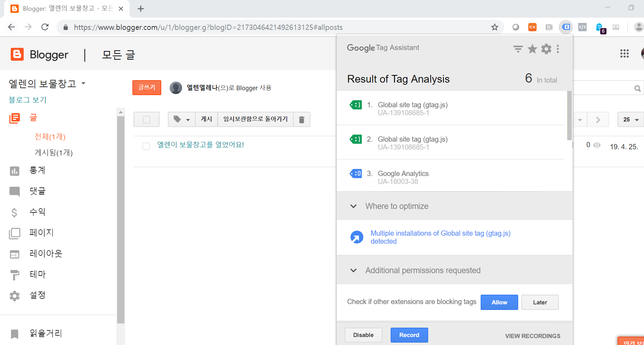Screen dimensions: 644x345
Task: Click the Blogger logo icon
Action: tap(17, 54)
